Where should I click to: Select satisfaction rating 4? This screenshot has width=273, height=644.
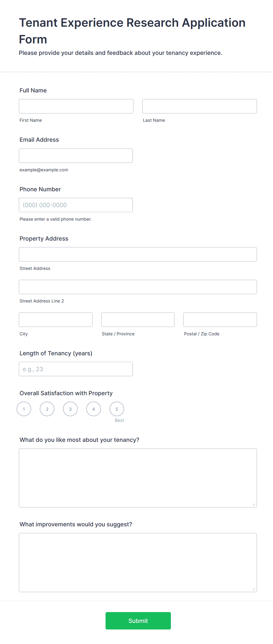point(93,409)
